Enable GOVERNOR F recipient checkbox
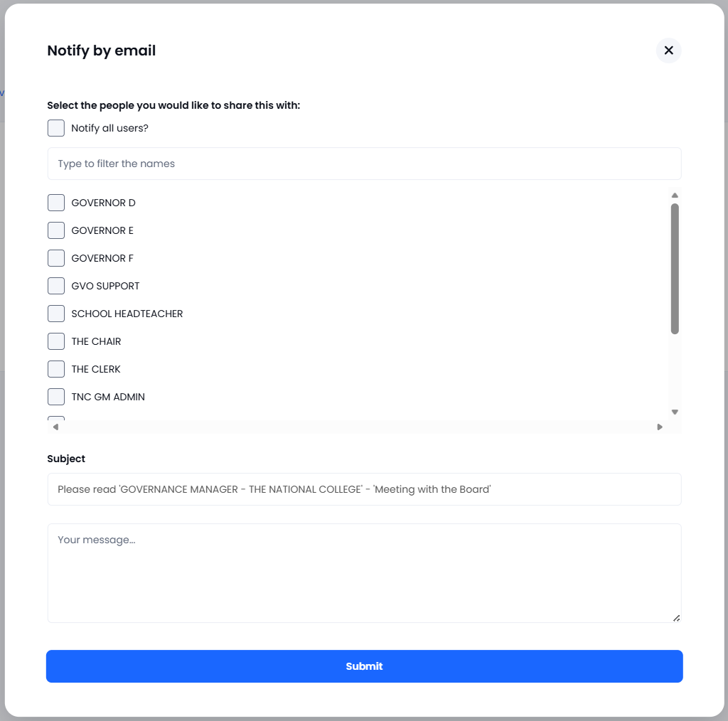This screenshot has width=728, height=721. pyautogui.click(x=55, y=258)
